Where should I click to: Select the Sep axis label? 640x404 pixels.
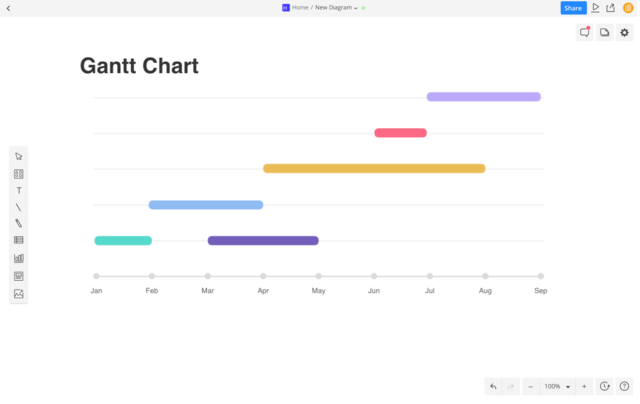pyautogui.click(x=541, y=291)
